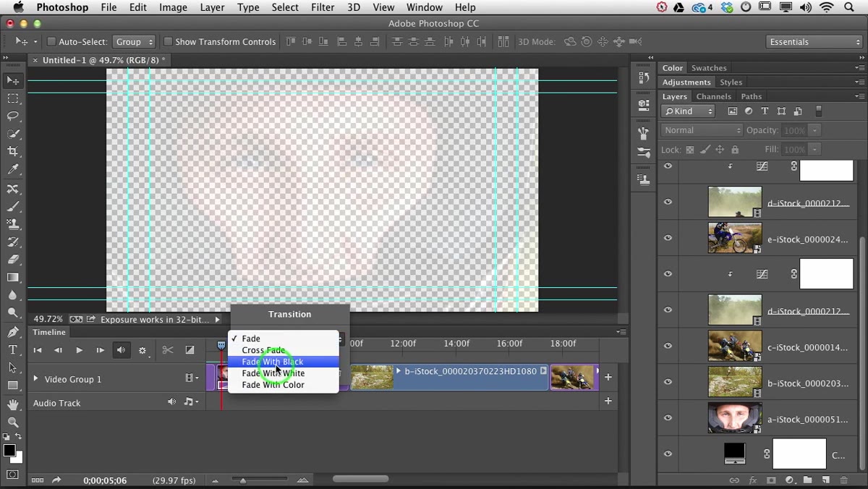Open the layer filter Kind dropdown
Viewport: 868px width, 489px height.
[x=688, y=111]
